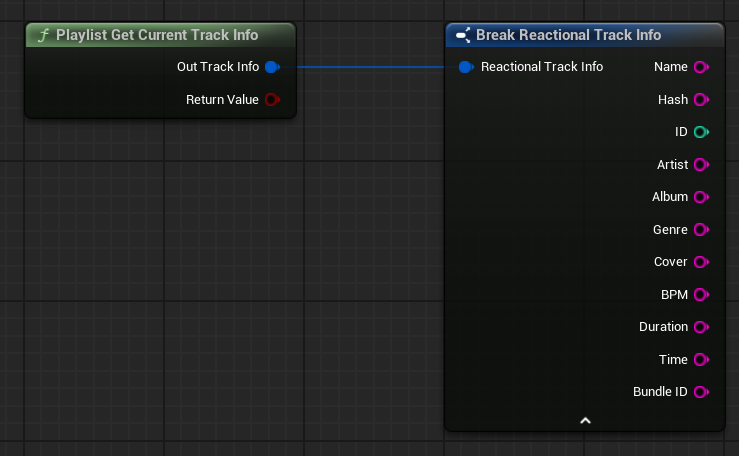Click the Bundle ID output pin
The image size is (739, 456).
701,392
